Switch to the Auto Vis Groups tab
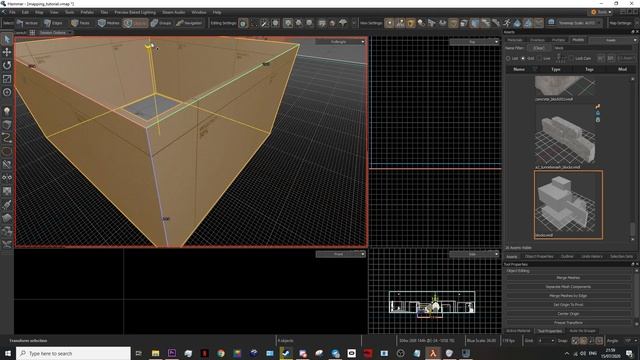This screenshot has height=360, width=640. point(582,331)
